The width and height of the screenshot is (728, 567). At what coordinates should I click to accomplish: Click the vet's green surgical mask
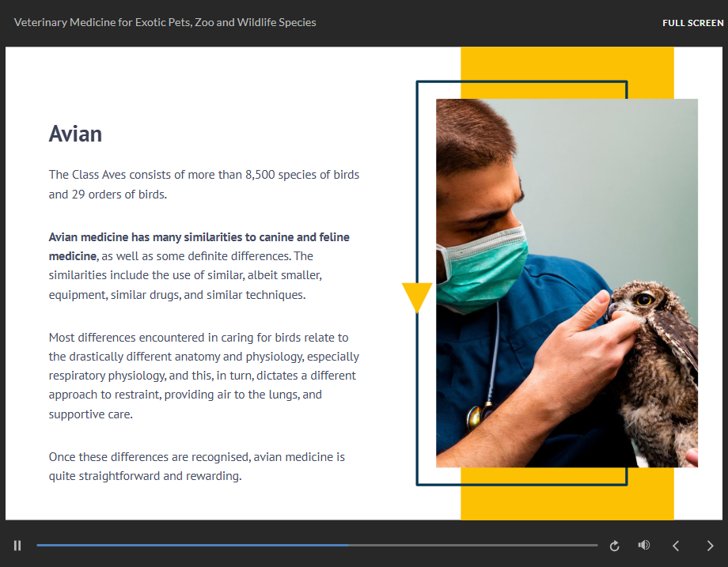483,269
